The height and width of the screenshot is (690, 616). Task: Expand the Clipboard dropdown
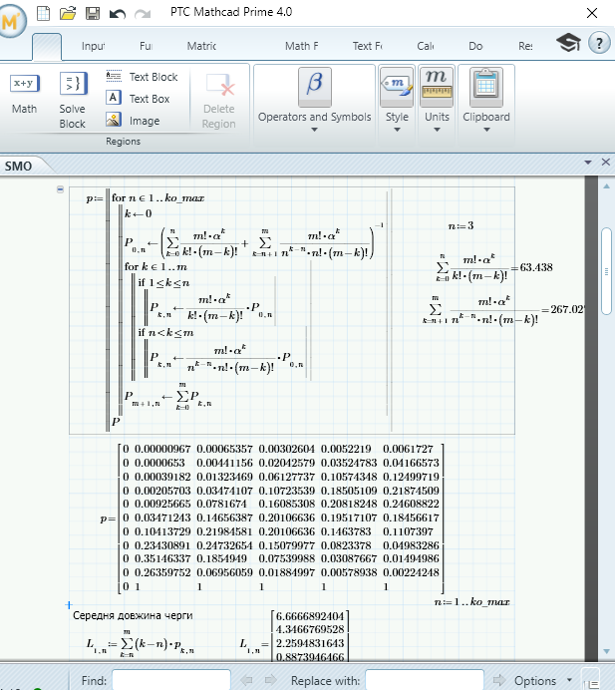click(x=485, y=117)
